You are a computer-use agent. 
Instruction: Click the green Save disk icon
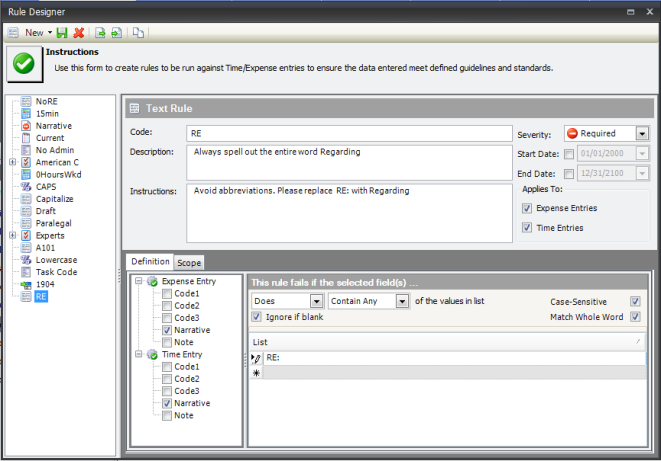(62, 33)
